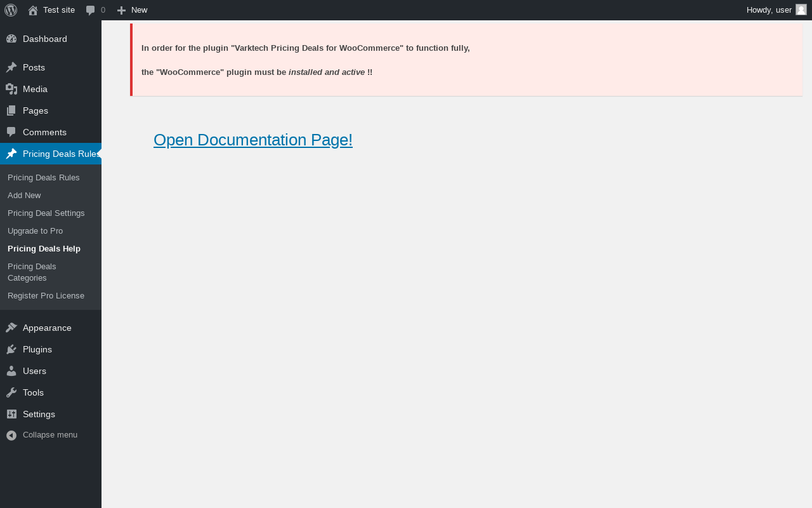812x508 pixels.
Task: Click the Posts pushpin icon
Action: [x=11, y=67]
